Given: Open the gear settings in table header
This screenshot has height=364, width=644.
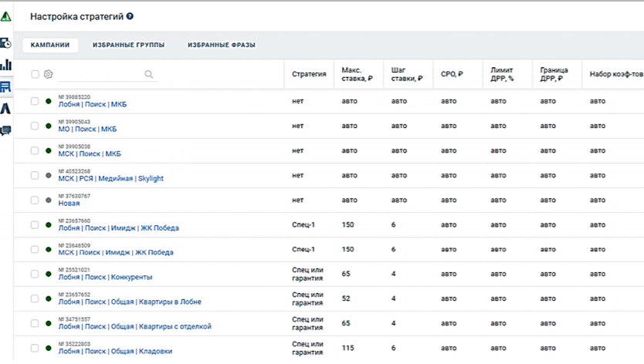Looking at the screenshot, I should click(48, 75).
